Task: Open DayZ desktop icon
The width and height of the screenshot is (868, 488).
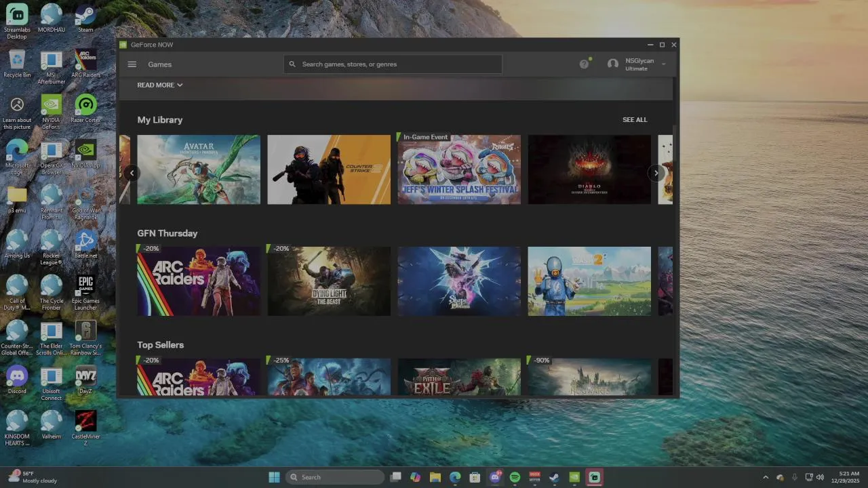Action: 85,380
